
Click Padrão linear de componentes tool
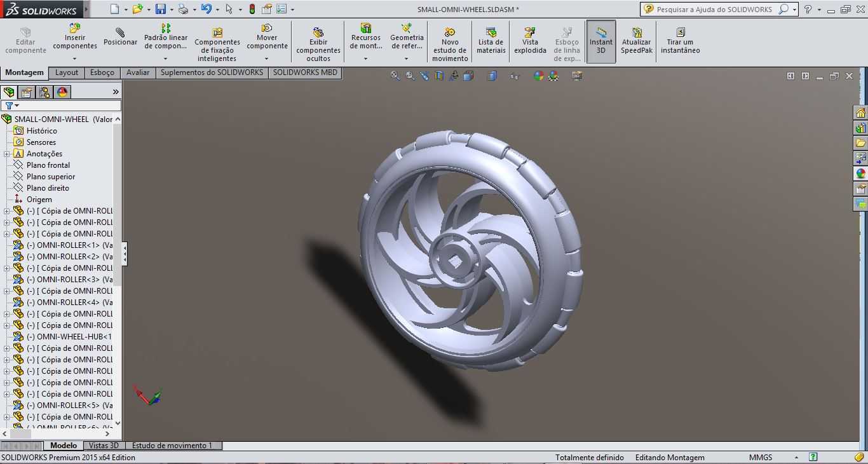(166, 38)
